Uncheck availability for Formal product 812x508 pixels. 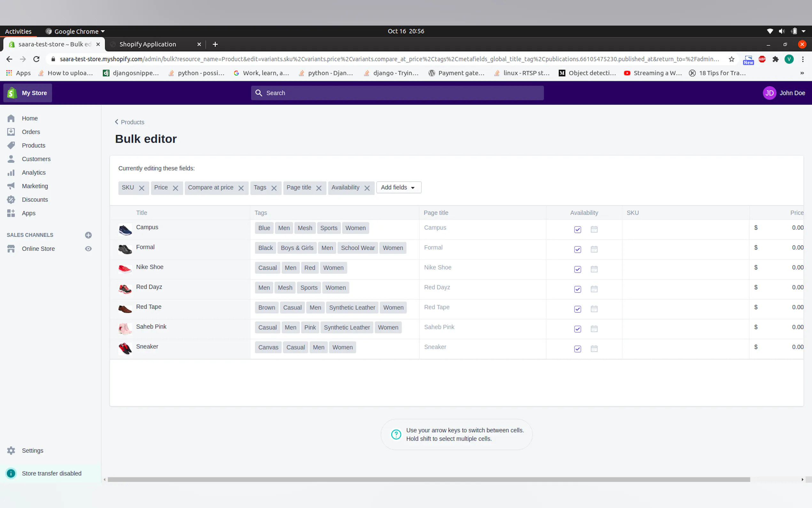577,249
